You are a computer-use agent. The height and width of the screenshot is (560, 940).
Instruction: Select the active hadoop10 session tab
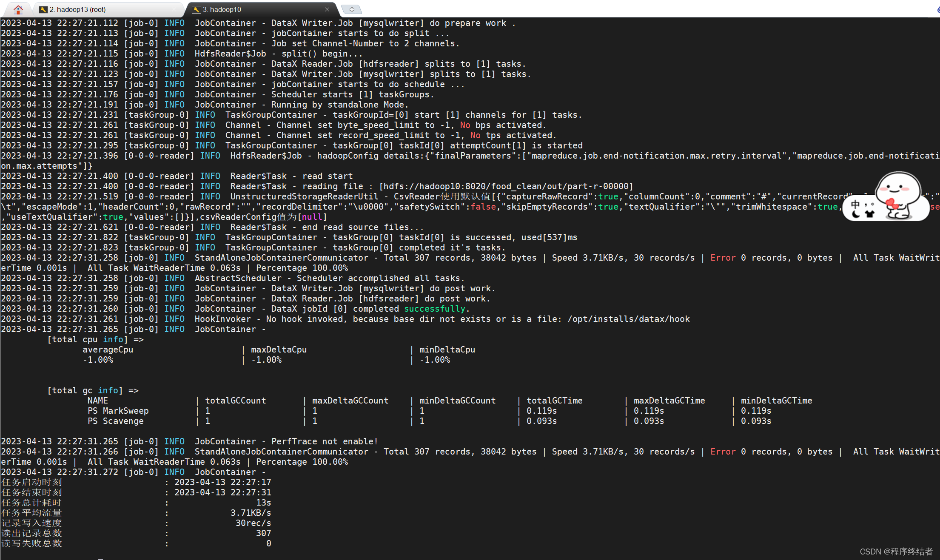pos(223,9)
